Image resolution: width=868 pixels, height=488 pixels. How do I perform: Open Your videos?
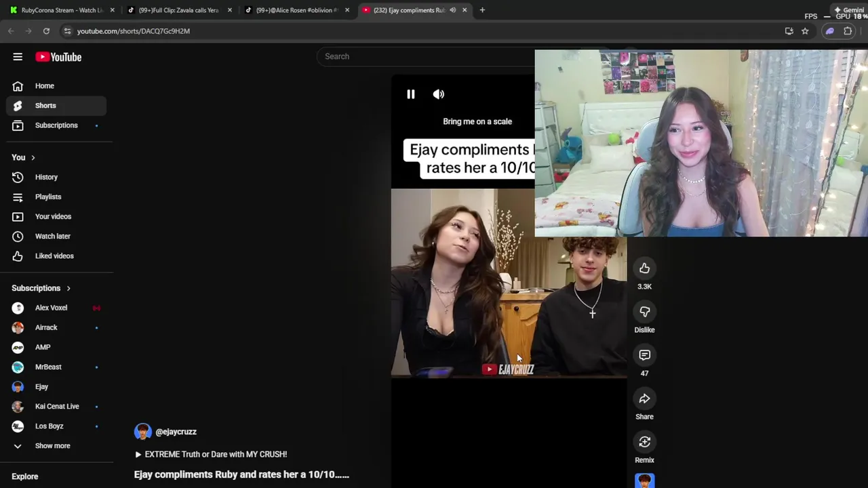pyautogui.click(x=56, y=216)
